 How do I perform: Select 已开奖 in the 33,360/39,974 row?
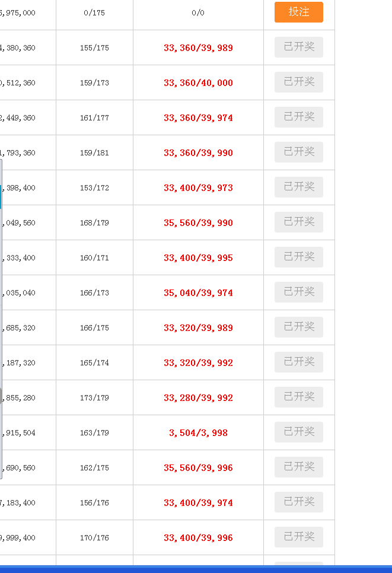298,117
